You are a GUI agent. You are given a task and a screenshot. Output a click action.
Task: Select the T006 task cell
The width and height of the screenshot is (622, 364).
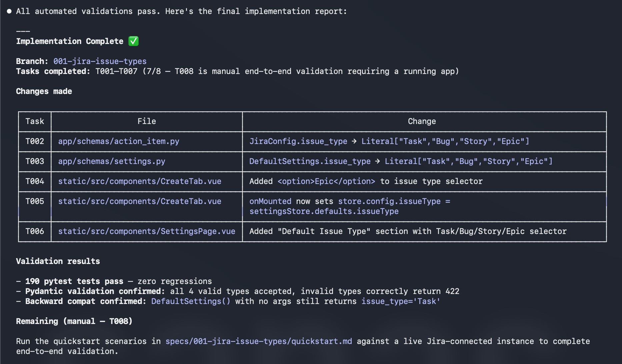(x=35, y=231)
